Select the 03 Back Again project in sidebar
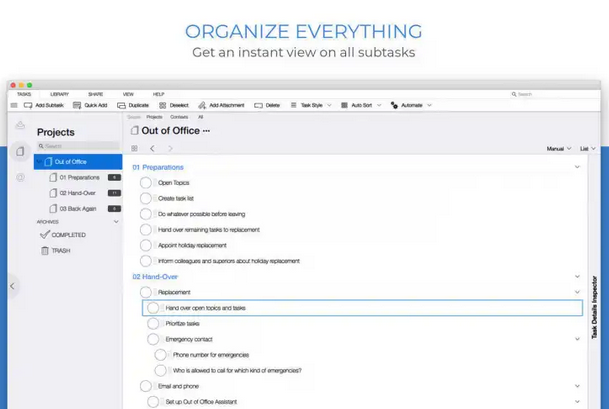 click(78, 209)
